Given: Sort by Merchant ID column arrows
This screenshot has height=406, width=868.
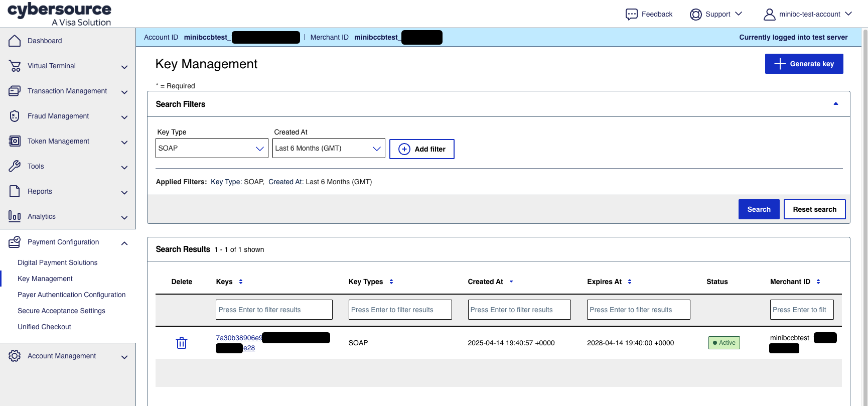Looking at the screenshot, I should coord(818,282).
